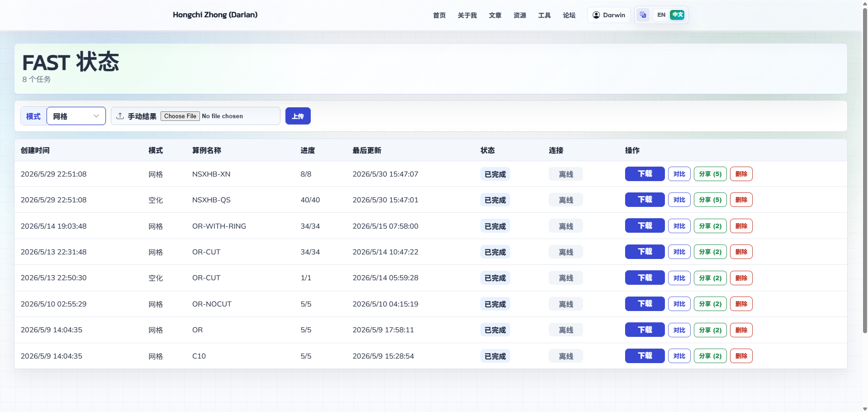Image resolution: width=868 pixels, height=412 pixels.
Task: Switch language to EN
Action: pos(661,15)
